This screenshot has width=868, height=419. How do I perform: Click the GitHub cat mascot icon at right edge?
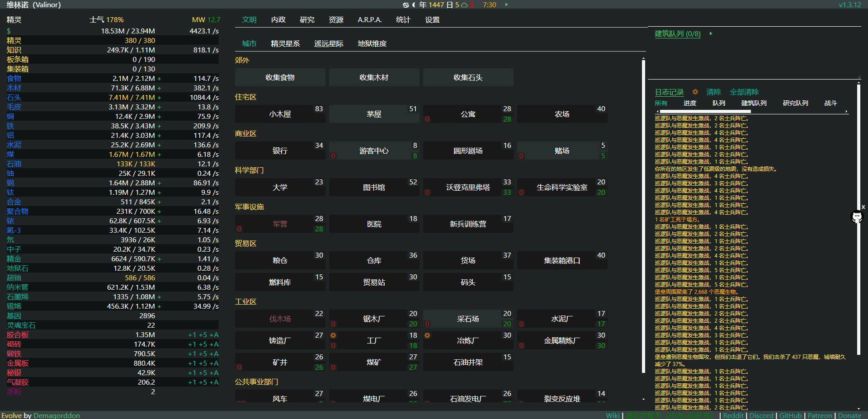click(x=857, y=217)
